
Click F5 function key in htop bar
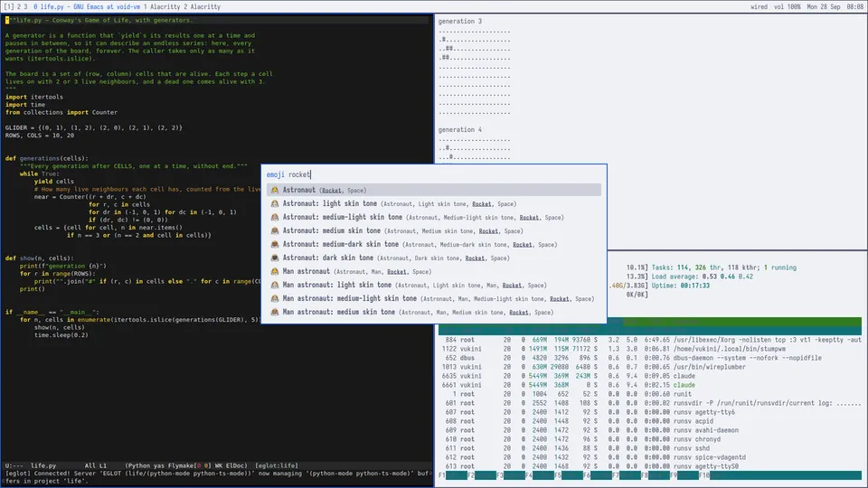pos(558,475)
